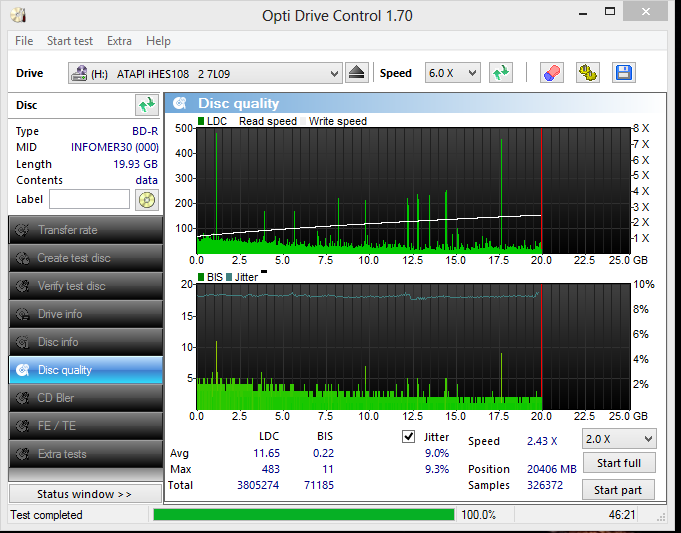Viewport: 681px width, 533px height.
Task: Click the Create test disc sidebar icon
Action: [22, 258]
